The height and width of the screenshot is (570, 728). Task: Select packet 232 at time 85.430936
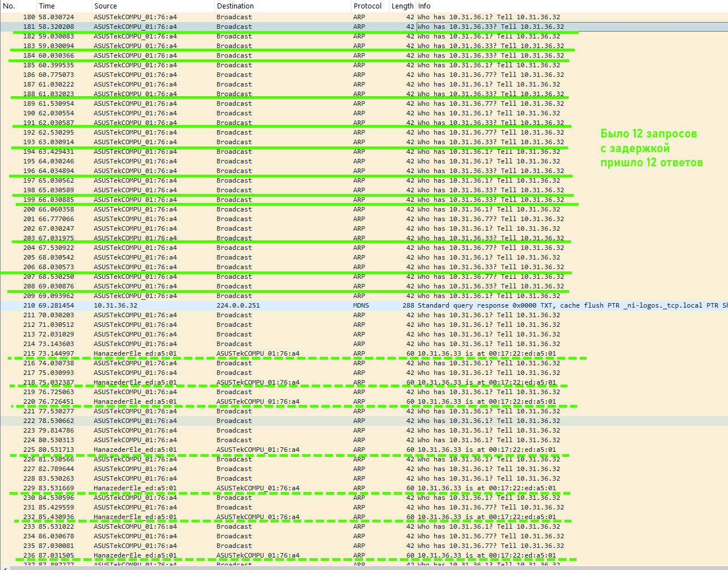pyautogui.click(x=226, y=517)
